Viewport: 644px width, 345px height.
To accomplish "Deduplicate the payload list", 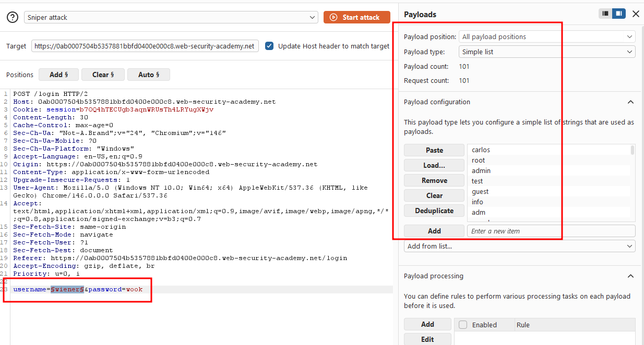I will coord(434,211).
